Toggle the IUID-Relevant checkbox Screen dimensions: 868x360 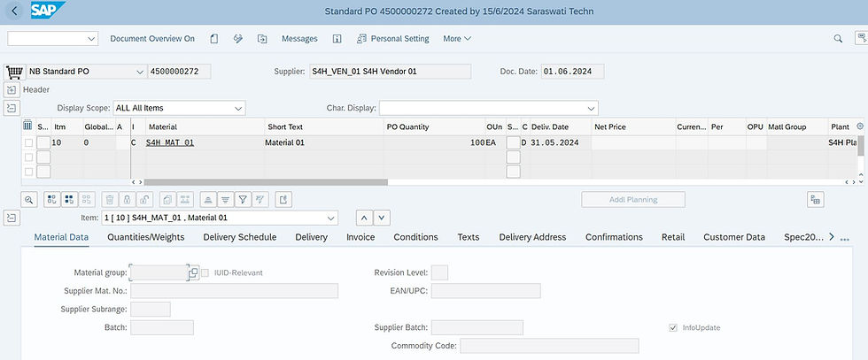point(205,272)
